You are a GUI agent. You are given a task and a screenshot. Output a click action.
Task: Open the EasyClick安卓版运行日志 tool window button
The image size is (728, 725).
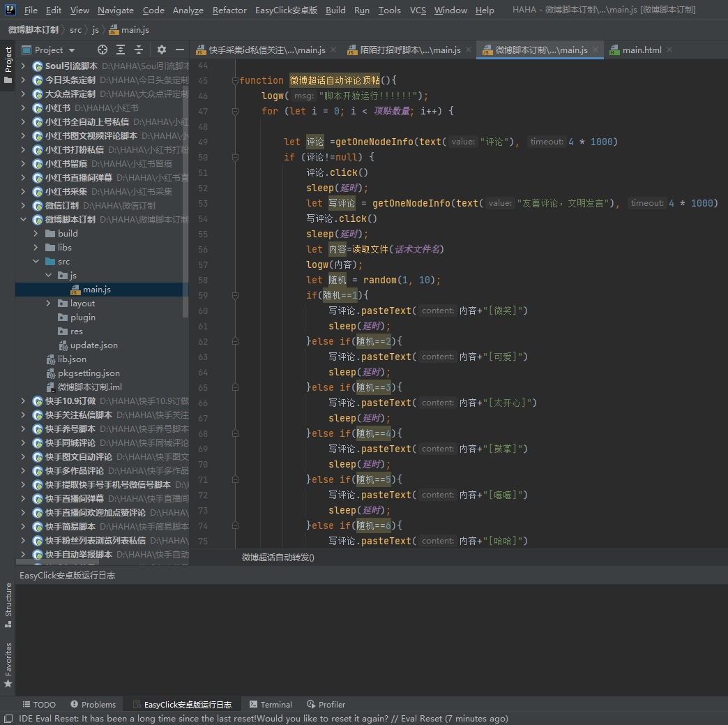[182, 705]
